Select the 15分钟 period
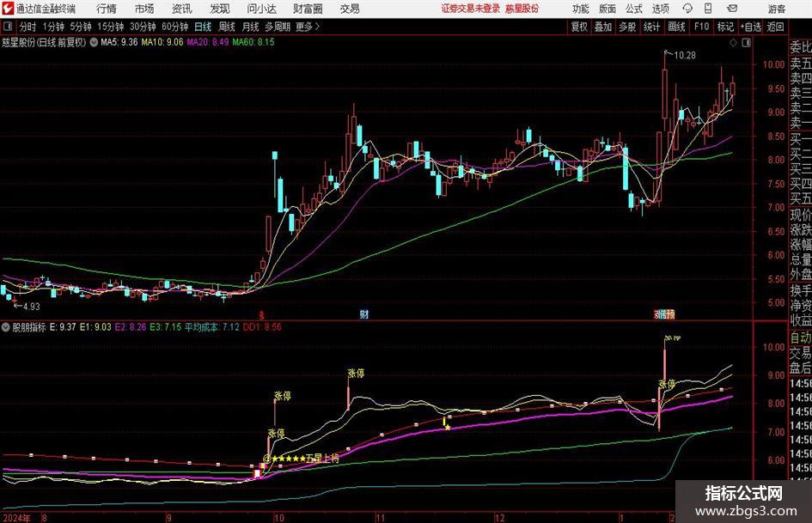 [x=110, y=27]
